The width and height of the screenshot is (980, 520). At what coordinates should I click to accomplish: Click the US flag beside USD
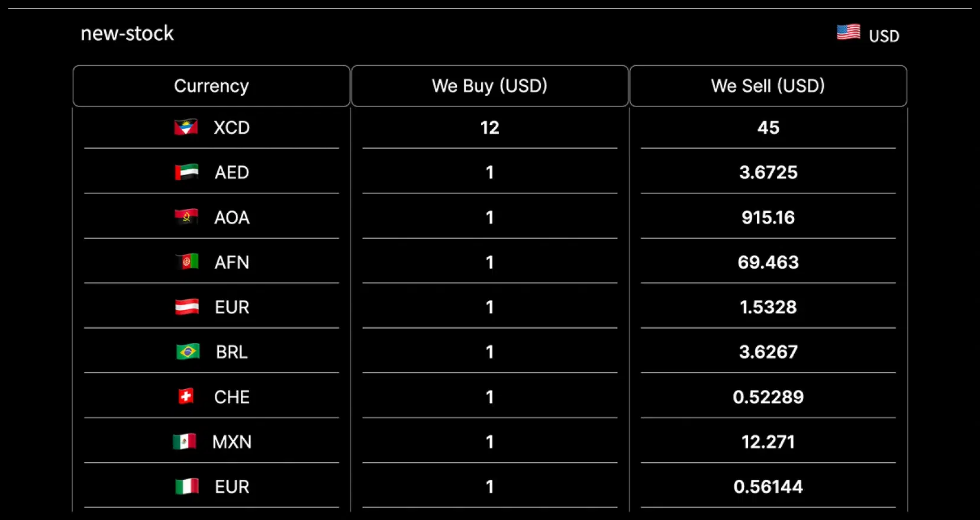(x=848, y=33)
